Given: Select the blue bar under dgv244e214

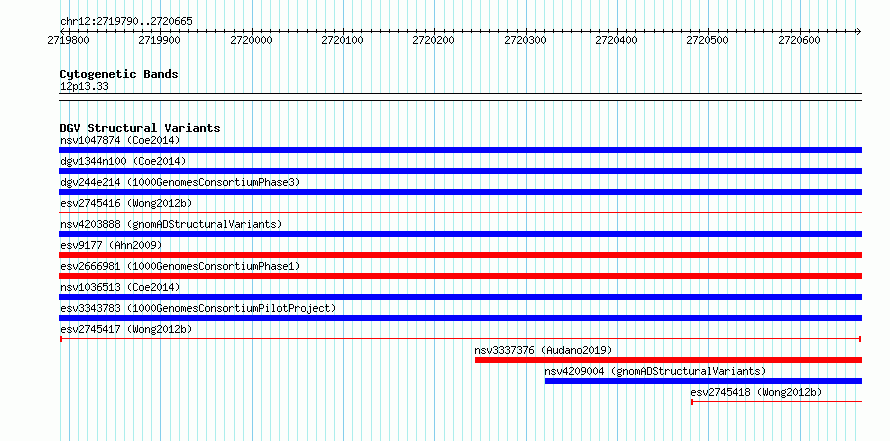Looking at the screenshot, I should 460,192.
